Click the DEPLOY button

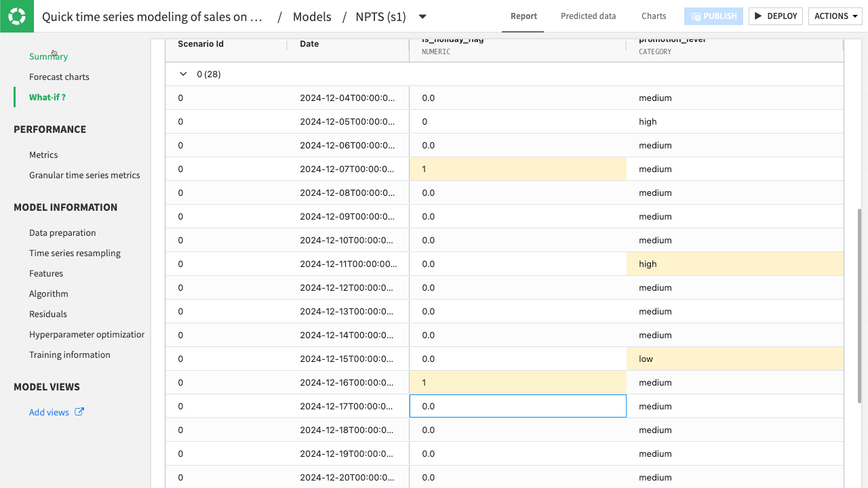tap(775, 16)
